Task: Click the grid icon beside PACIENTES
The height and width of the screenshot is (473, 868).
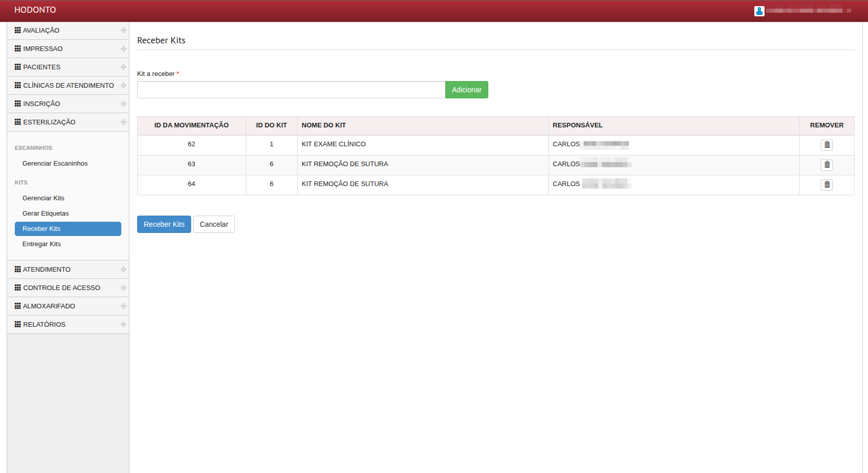Action: click(x=18, y=67)
